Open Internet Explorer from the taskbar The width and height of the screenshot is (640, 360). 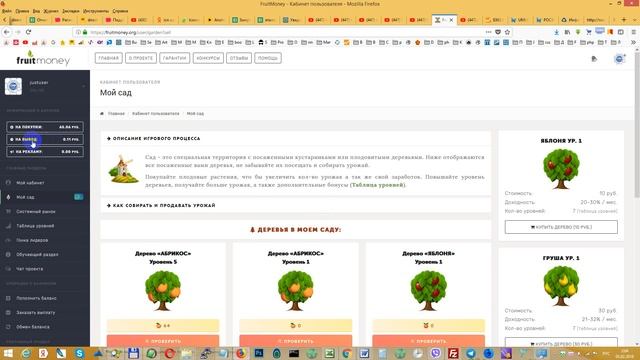point(26,353)
